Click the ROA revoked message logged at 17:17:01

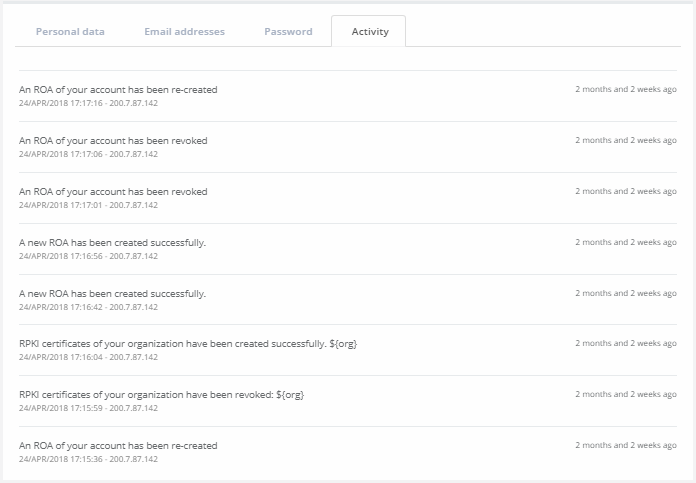click(x=113, y=192)
